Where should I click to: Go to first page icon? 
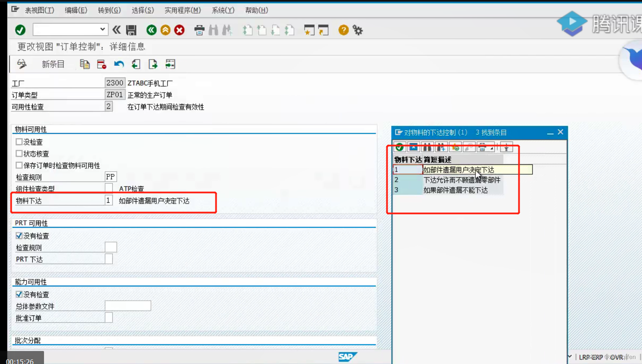(x=248, y=30)
